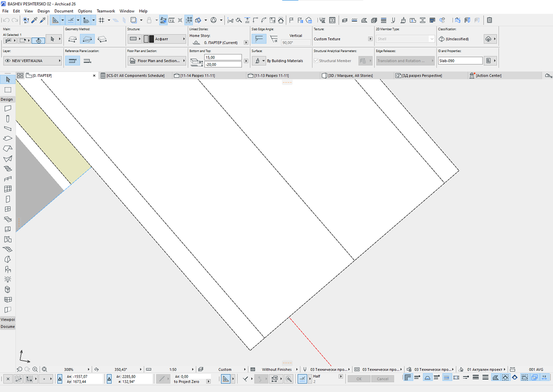Open the Classification popup button
Image resolution: width=553 pixels, height=392 pixels.
click(490, 39)
